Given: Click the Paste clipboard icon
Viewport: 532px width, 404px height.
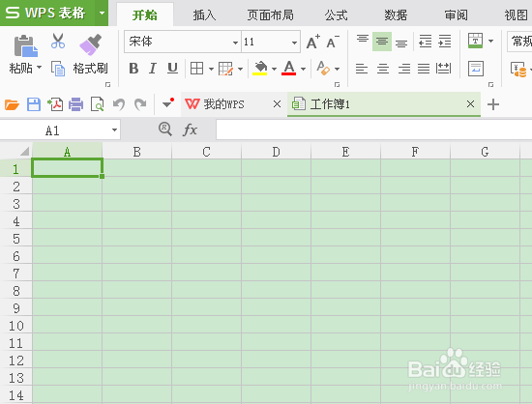Looking at the screenshot, I should [25, 45].
